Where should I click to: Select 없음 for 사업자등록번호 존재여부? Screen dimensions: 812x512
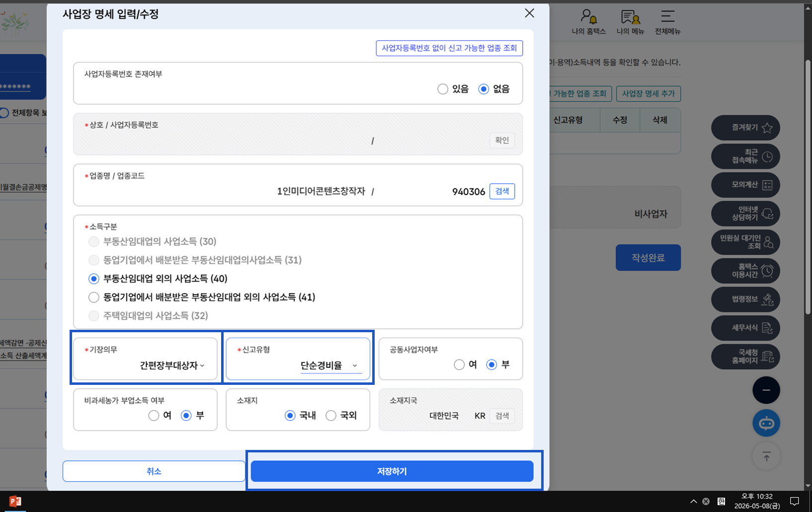coord(483,89)
